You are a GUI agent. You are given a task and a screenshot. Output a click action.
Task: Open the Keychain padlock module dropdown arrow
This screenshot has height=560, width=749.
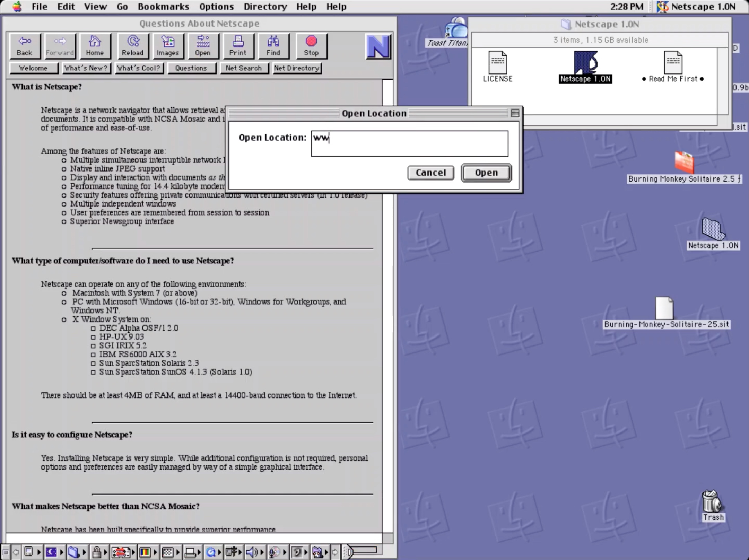(105, 552)
